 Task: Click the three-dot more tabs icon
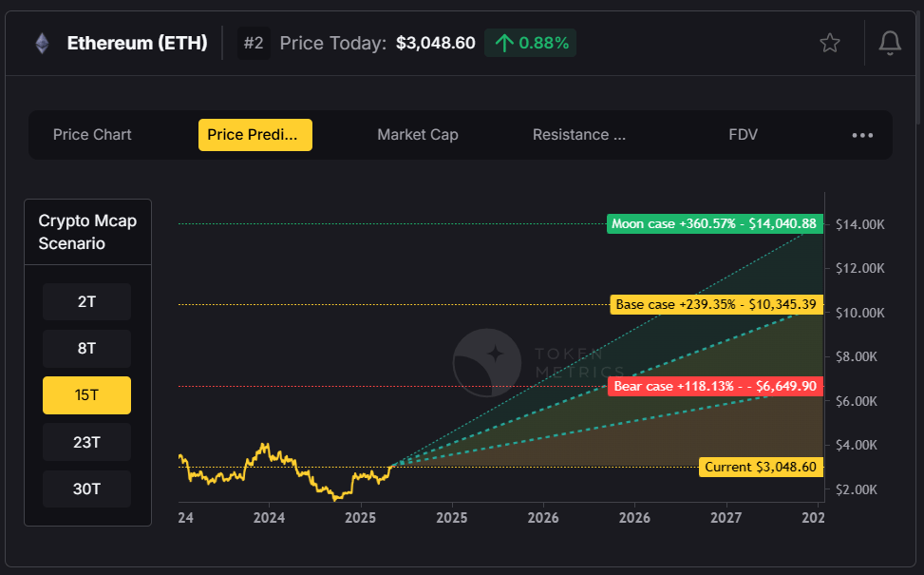coord(862,135)
